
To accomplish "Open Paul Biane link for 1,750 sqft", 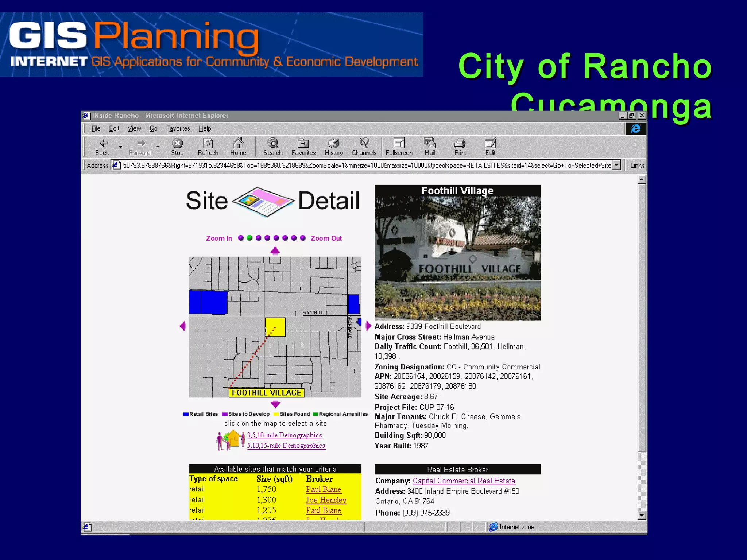I will [324, 489].
